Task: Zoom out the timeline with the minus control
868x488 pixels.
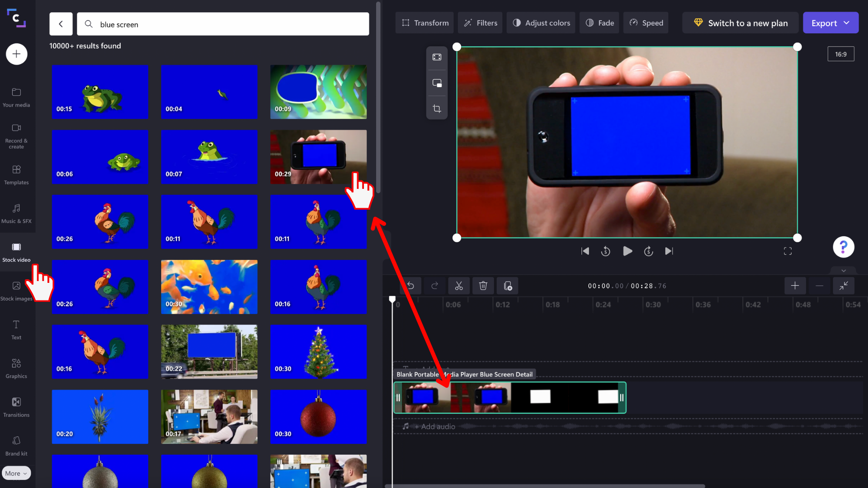Action: (x=819, y=286)
